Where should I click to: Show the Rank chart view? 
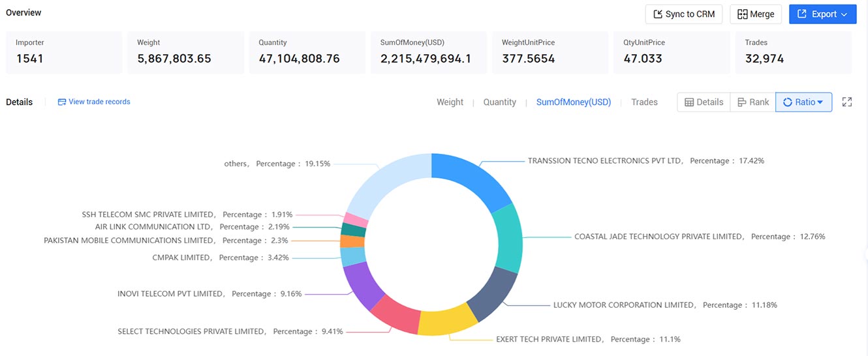[x=752, y=102]
